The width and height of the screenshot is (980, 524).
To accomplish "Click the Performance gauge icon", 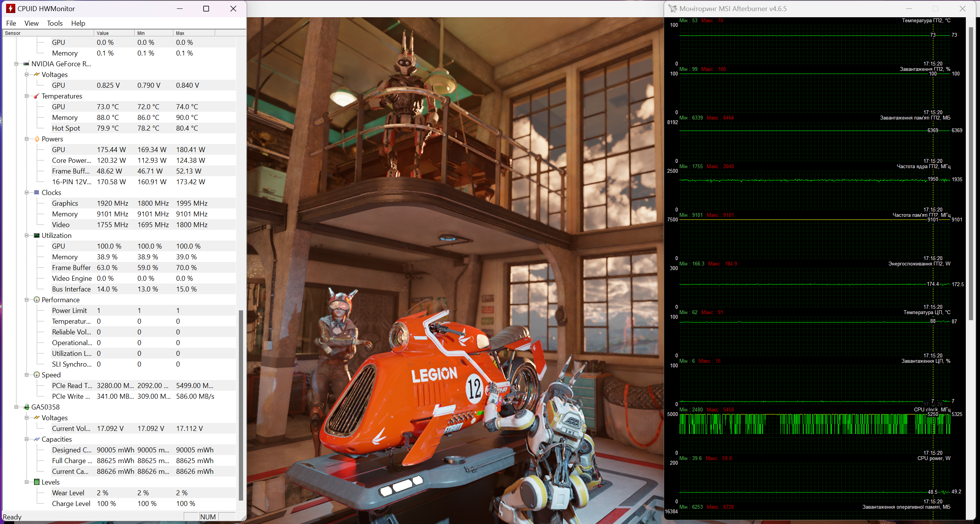I will click(37, 300).
